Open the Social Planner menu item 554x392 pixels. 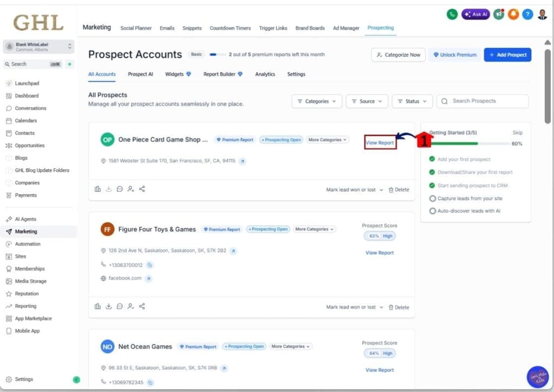point(136,28)
